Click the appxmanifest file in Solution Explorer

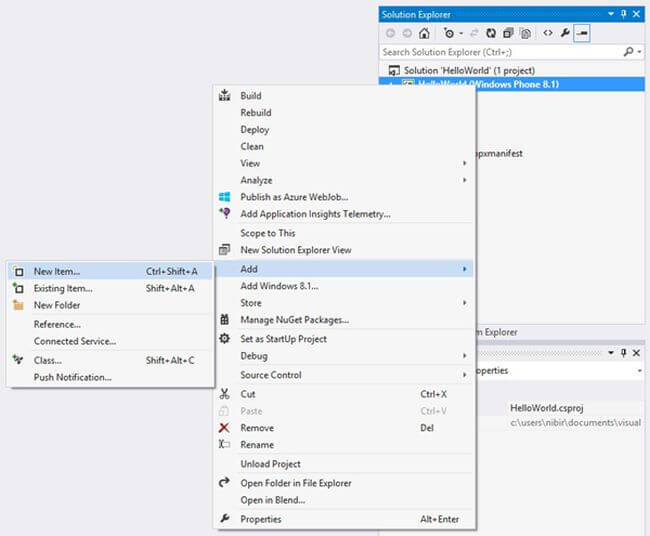[500, 153]
